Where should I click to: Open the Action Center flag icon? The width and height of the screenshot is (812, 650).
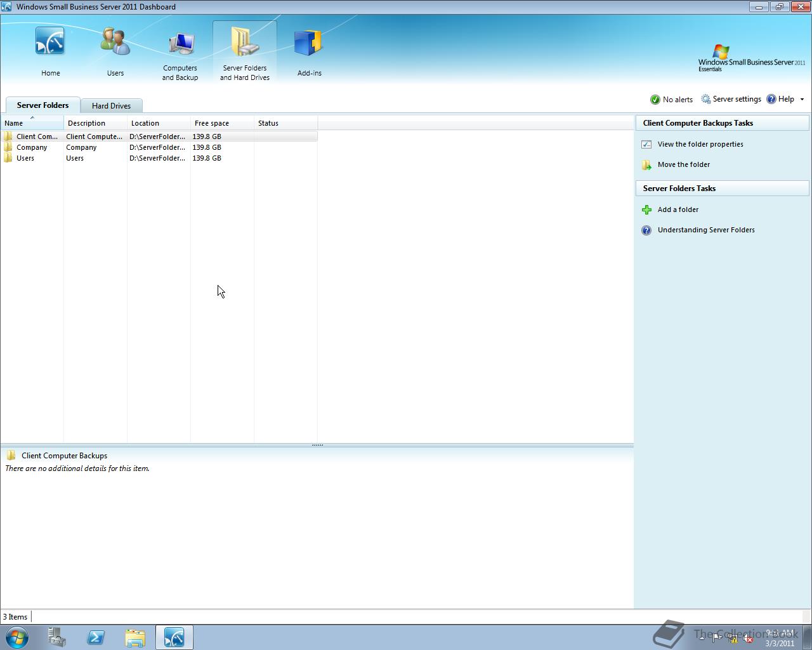point(717,639)
